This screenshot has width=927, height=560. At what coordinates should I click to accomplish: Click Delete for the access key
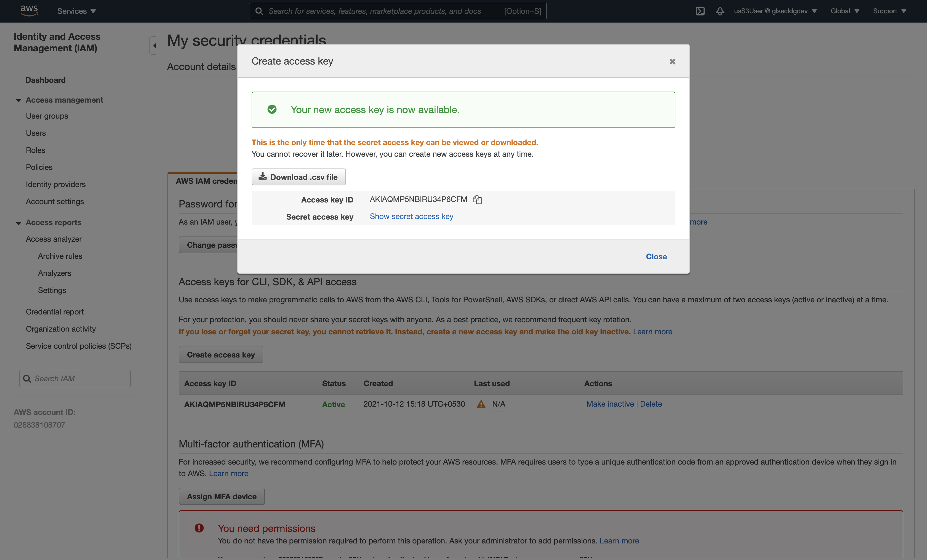click(651, 404)
